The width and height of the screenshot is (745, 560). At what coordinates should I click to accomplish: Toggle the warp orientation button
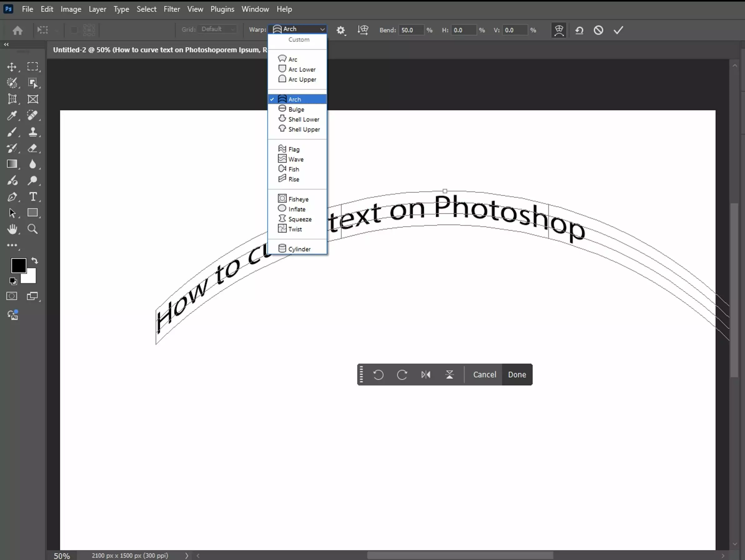point(363,30)
